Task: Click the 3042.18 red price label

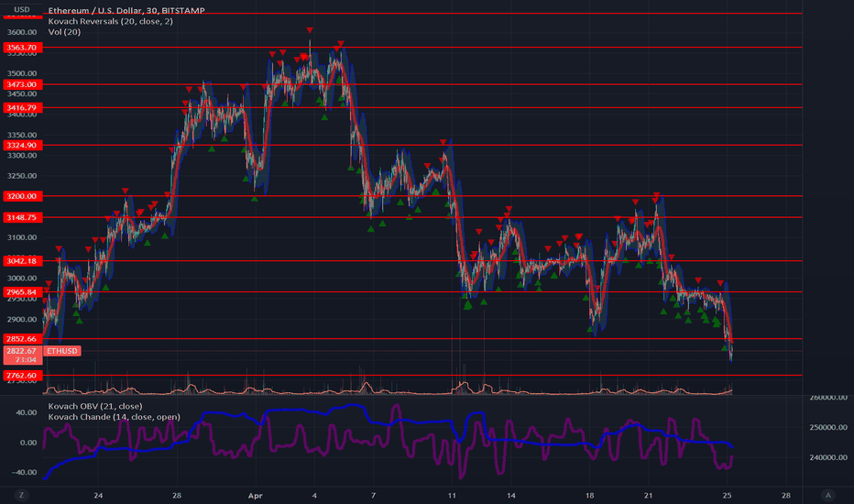Action: 22,261
